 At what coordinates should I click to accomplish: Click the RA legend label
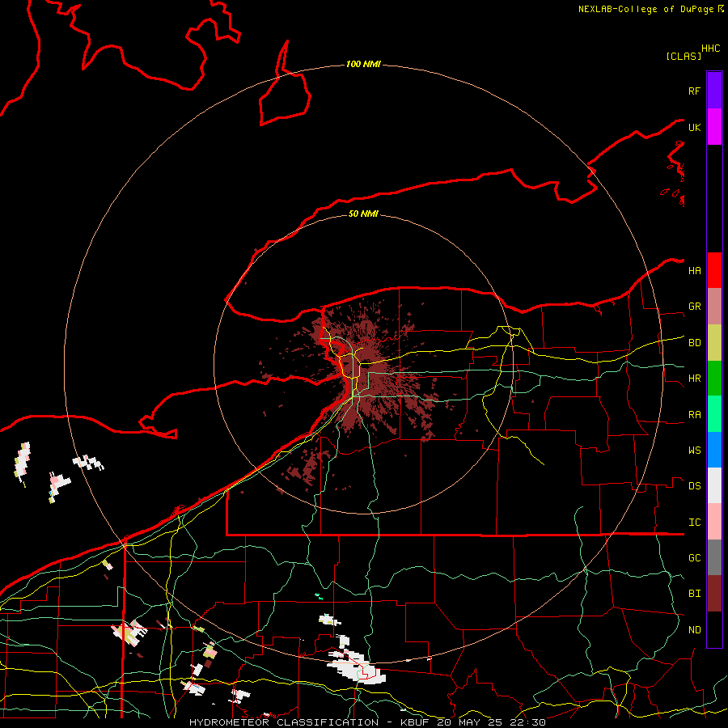tap(694, 414)
